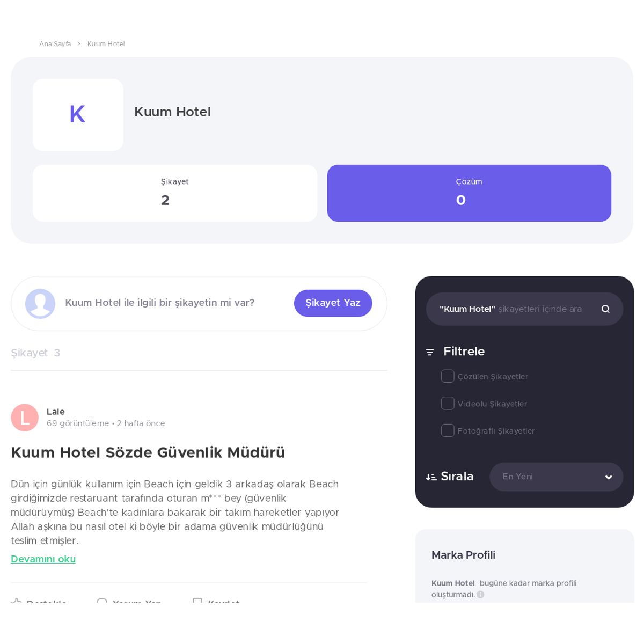644x644 pixels.
Task: Click the user avatar placeholder icon
Action: [x=40, y=304]
